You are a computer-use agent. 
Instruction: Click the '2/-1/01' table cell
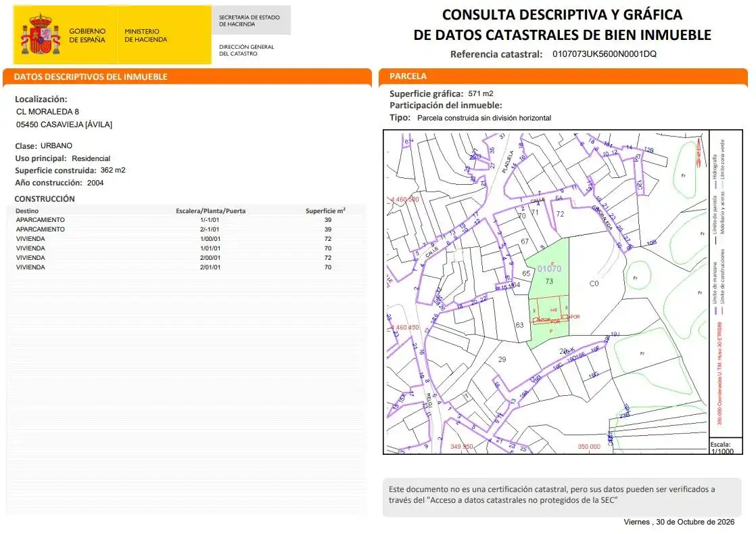pos(210,229)
